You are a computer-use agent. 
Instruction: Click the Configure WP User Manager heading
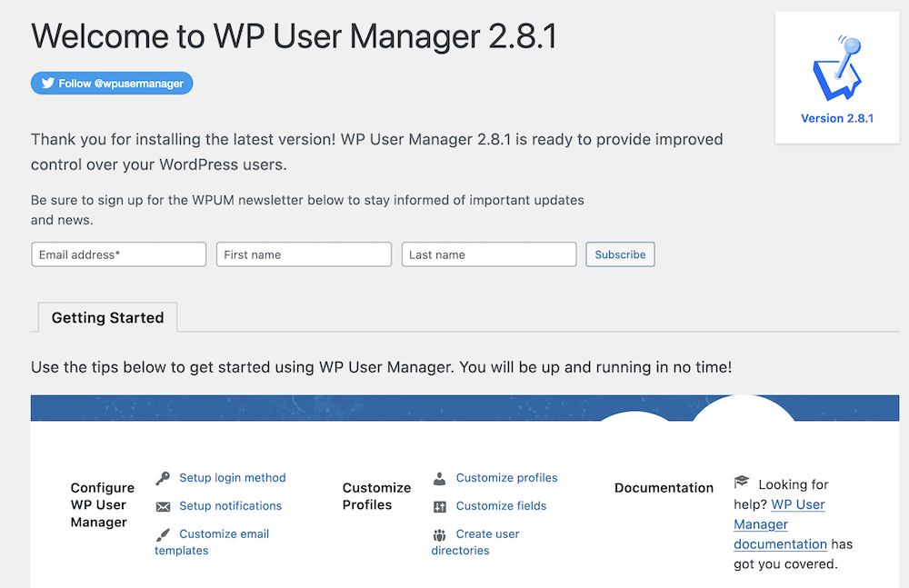pos(102,504)
